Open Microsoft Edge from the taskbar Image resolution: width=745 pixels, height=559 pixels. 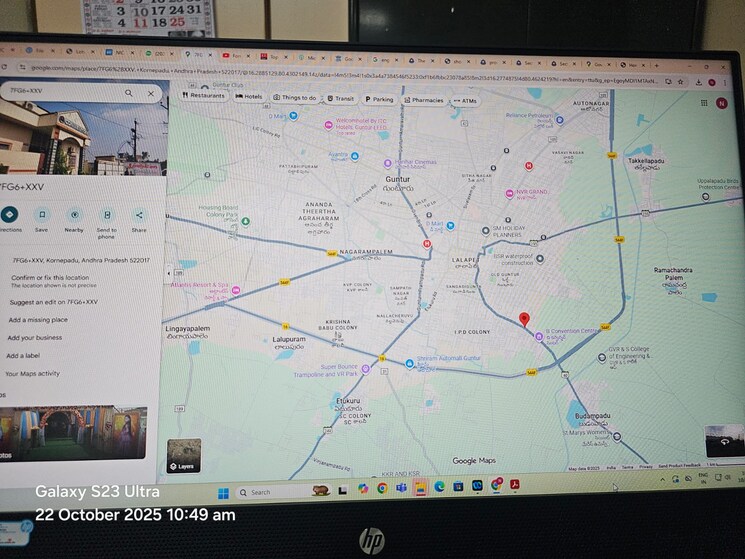[439, 486]
